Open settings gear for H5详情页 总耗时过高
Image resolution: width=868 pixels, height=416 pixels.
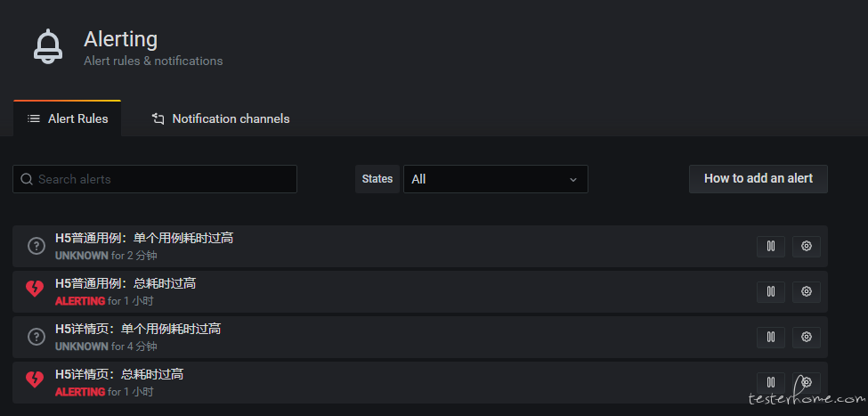click(x=807, y=383)
